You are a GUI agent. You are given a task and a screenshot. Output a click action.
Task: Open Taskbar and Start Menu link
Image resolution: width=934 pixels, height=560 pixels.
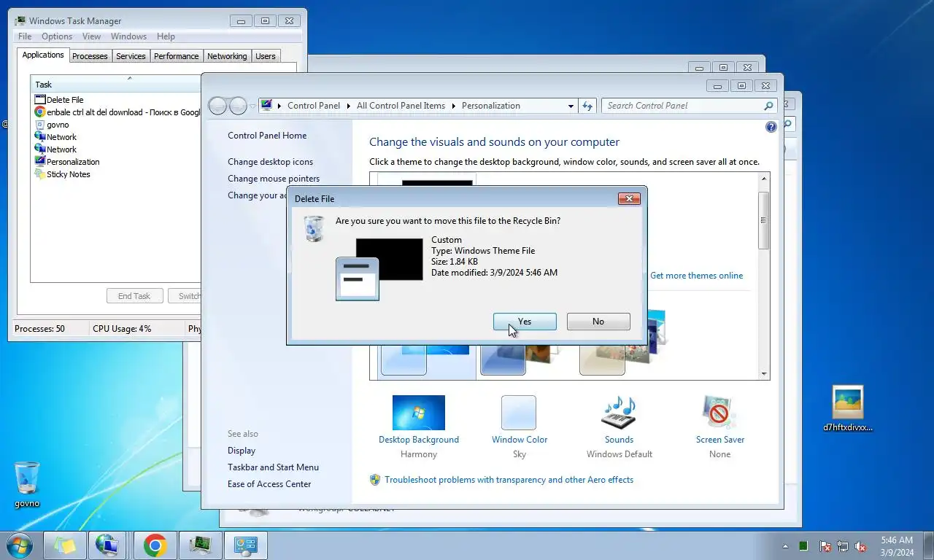point(273,467)
